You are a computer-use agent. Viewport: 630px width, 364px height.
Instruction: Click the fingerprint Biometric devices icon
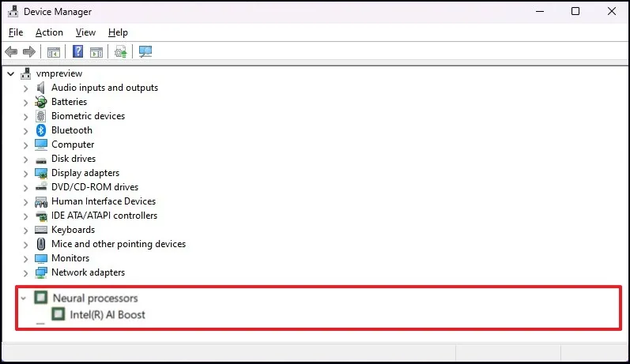click(40, 116)
